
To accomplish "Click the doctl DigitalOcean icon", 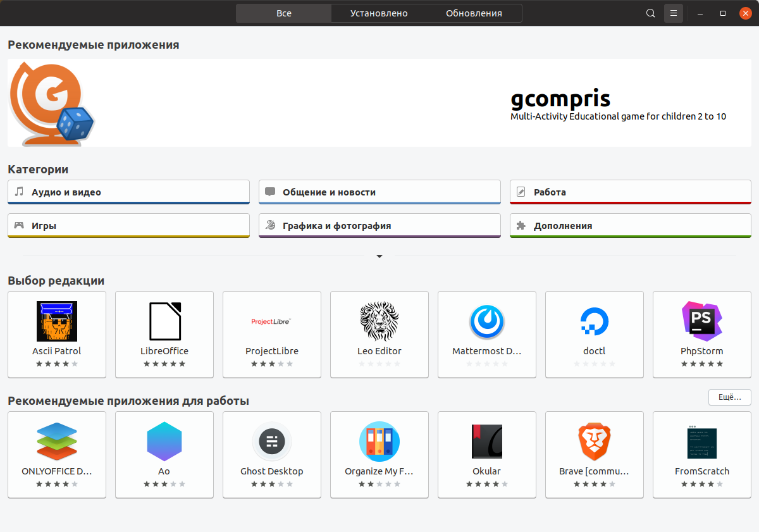I will 595,321.
